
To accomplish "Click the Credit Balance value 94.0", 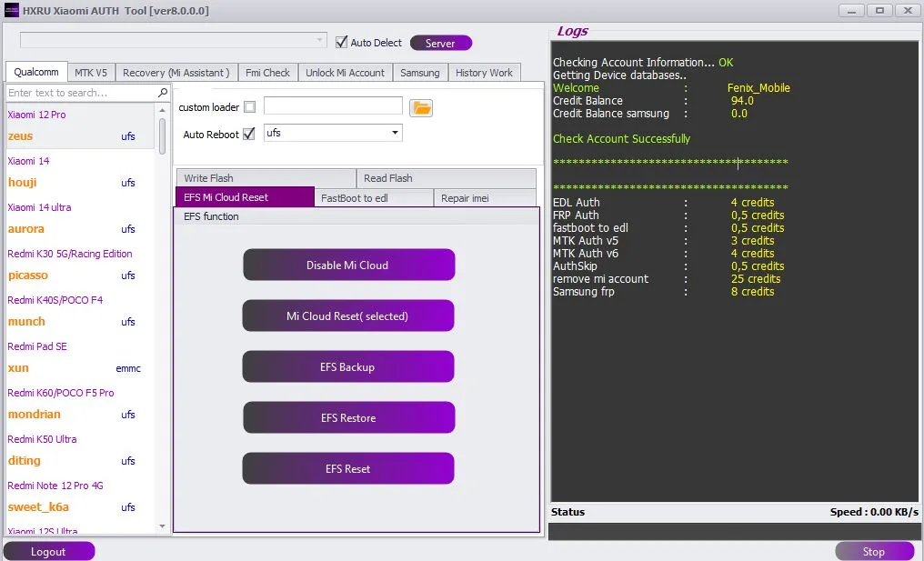I will (742, 101).
